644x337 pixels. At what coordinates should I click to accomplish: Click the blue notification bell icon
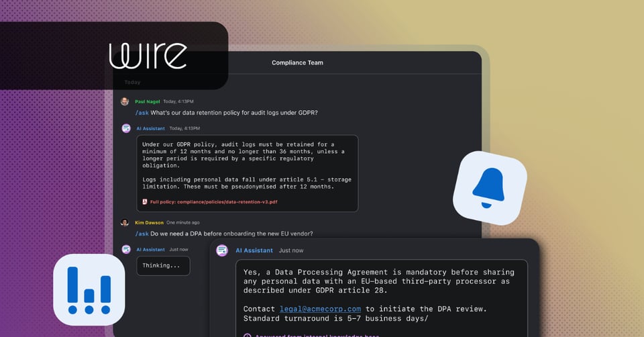coord(490,188)
